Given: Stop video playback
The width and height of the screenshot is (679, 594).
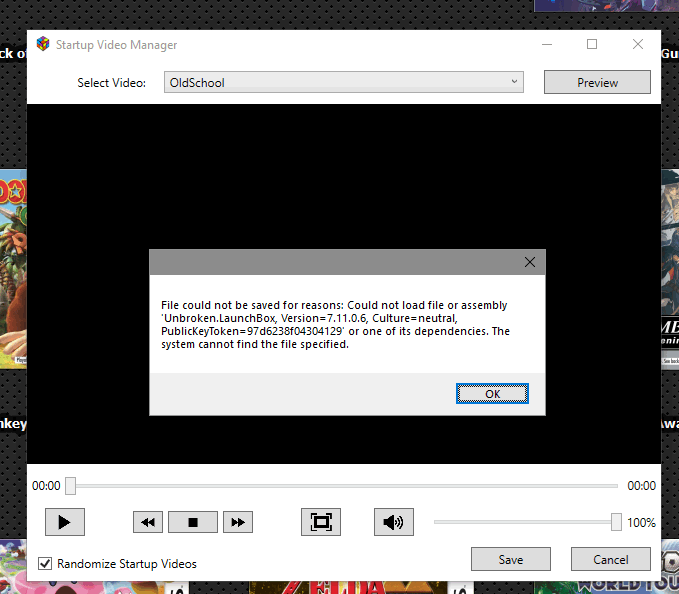Looking at the screenshot, I should pyautogui.click(x=193, y=522).
